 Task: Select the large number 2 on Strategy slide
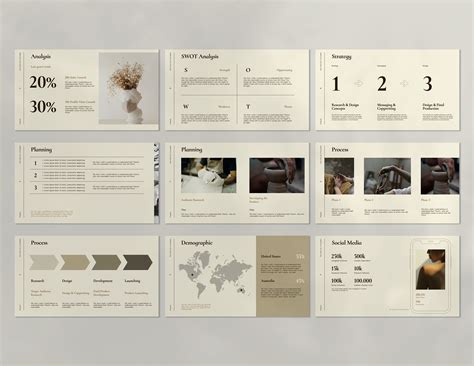click(x=382, y=84)
